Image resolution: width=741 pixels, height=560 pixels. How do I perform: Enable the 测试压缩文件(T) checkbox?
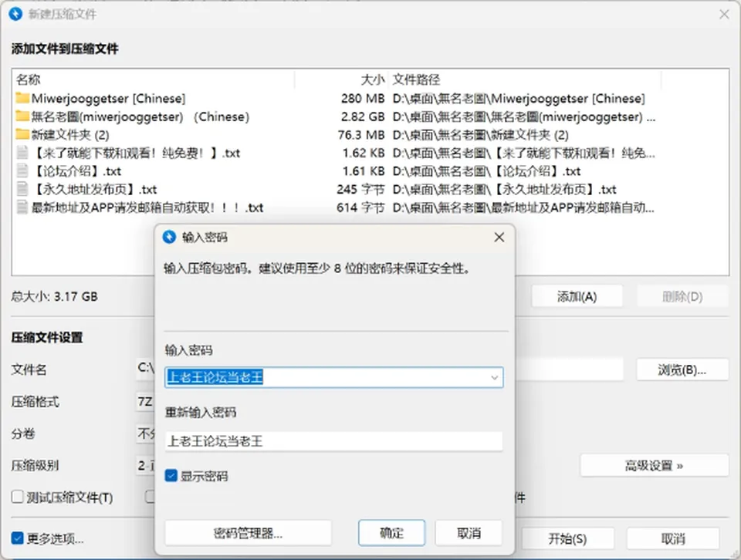coord(18,497)
